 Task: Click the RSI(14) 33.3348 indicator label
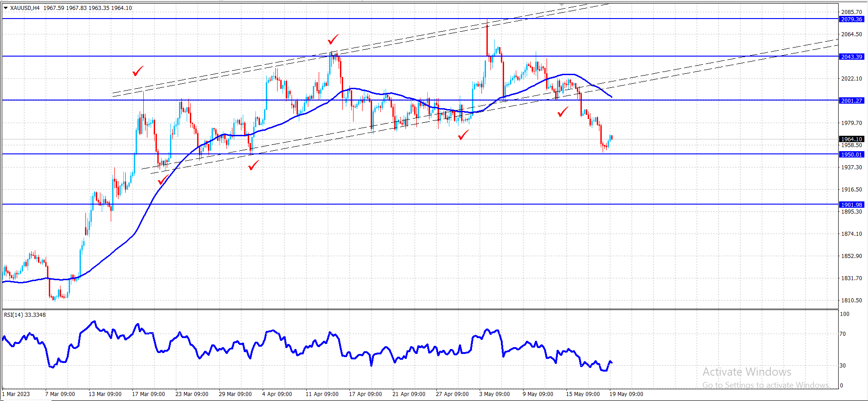(25, 315)
